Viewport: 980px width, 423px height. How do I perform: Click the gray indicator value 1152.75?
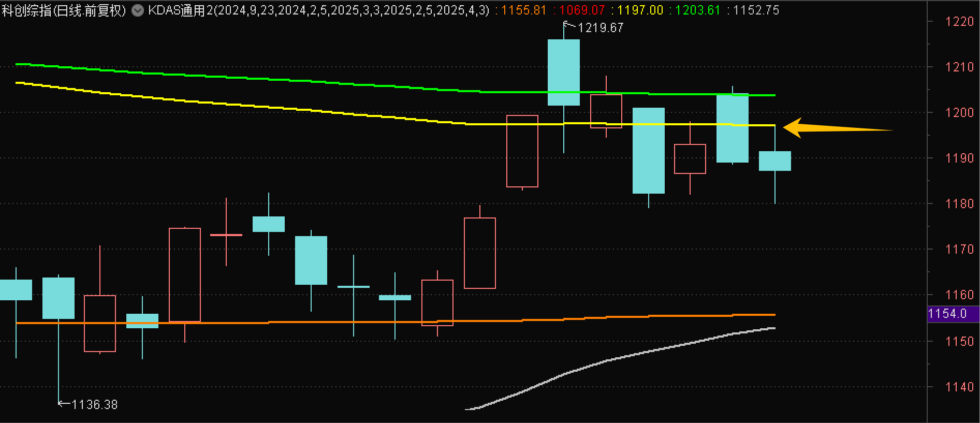point(756,10)
